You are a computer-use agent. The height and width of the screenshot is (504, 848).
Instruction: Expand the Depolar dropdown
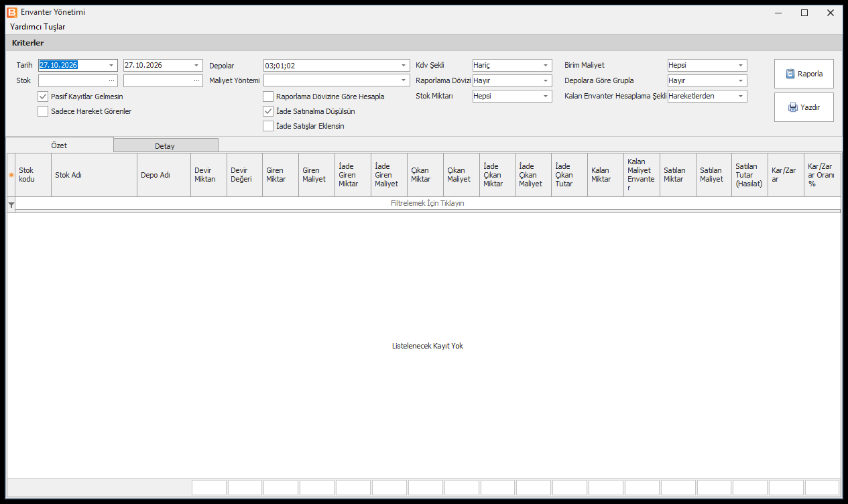404,66
